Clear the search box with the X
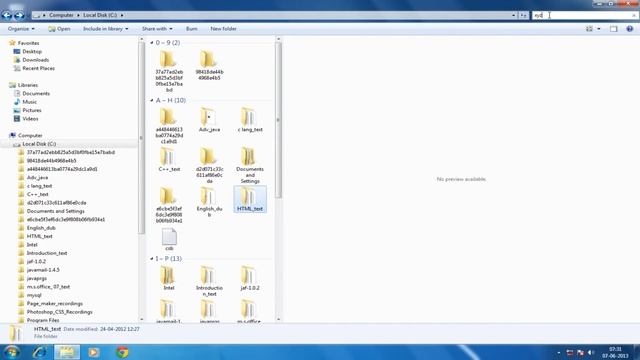 (x=634, y=15)
